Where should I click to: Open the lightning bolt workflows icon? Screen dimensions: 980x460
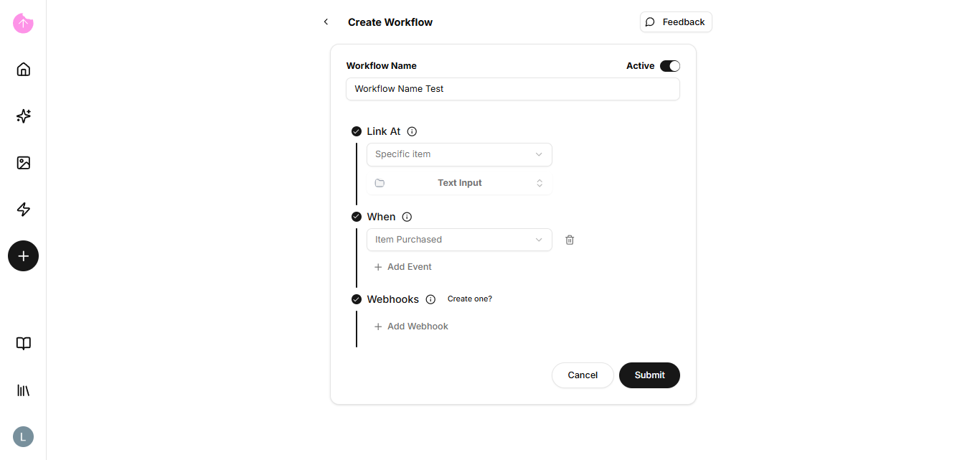(24, 210)
